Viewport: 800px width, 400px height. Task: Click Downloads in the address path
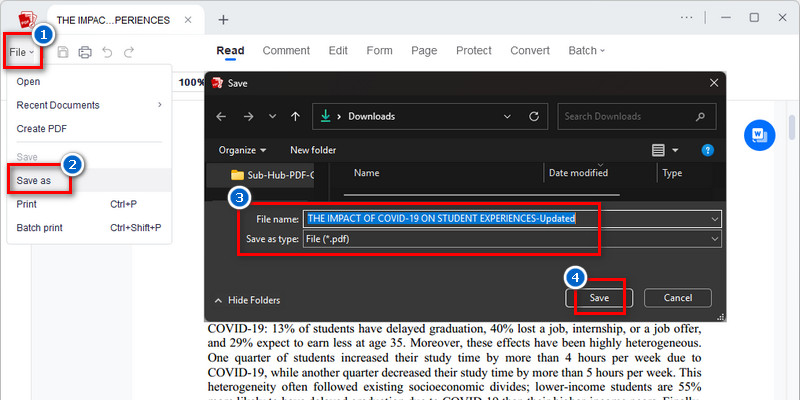[x=371, y=116]
